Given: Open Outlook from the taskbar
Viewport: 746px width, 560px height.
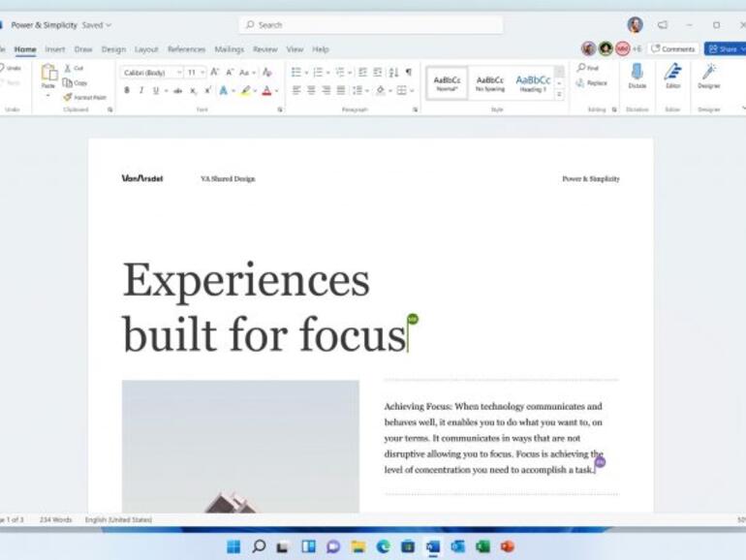Looking at the screenshot, I should click(x=457, y=546).
